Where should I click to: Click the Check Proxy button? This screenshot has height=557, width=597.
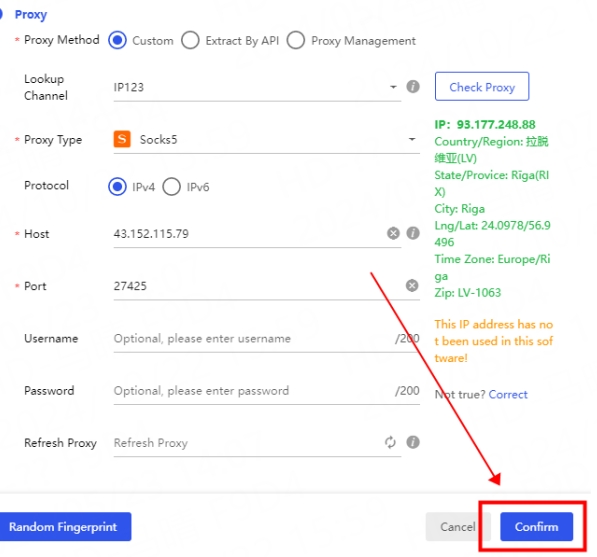[482, 86]
